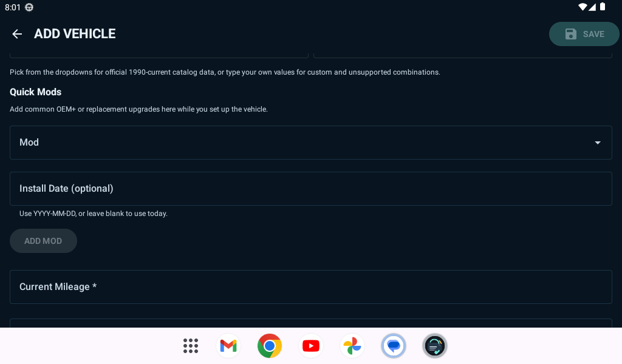Viewport: 622px width, 364px height.
Task: Tap the battery indicator icon
Action: tap(602, 7)
